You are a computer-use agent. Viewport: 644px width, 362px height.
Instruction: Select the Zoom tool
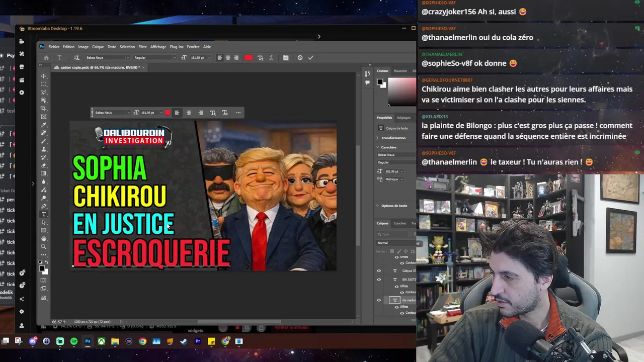[44, 246]
